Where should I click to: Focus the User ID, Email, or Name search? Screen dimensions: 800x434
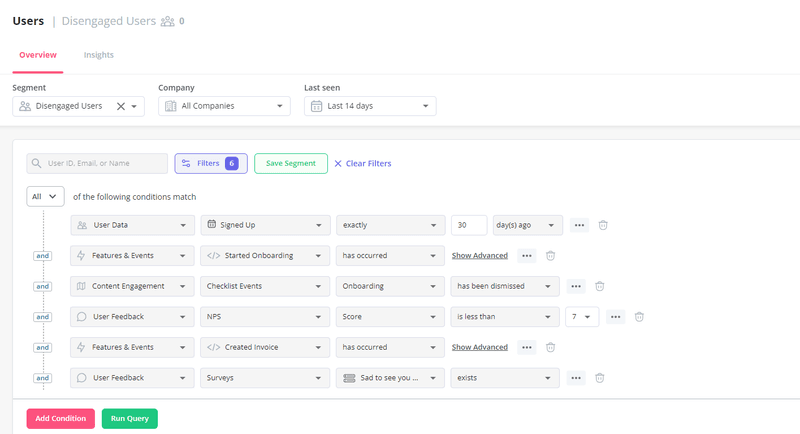point(97,163)
